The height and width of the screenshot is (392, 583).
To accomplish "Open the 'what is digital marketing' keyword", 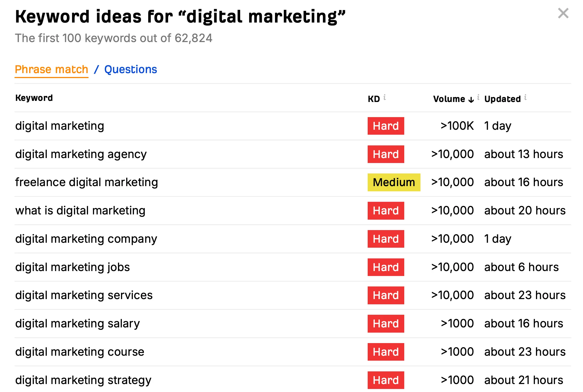I will tap(80, 211).
